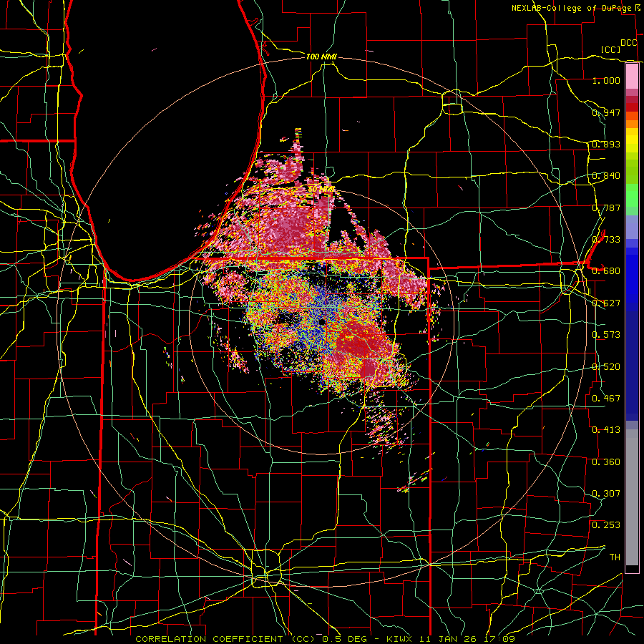Pick the bright green segment of the color bar
The width and height of the screenshot is (644, 644).
point(632,195)
